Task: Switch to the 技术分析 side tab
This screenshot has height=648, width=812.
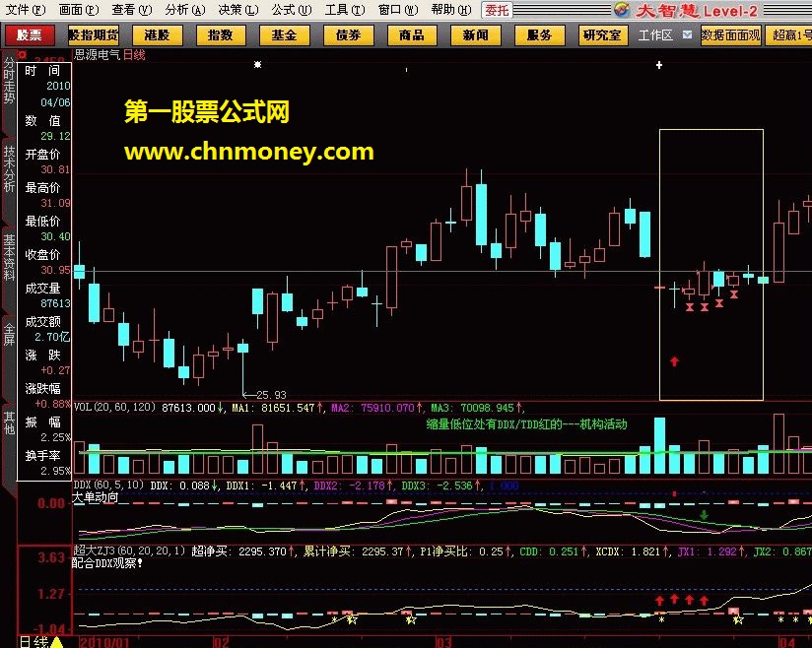Action: 9,168
